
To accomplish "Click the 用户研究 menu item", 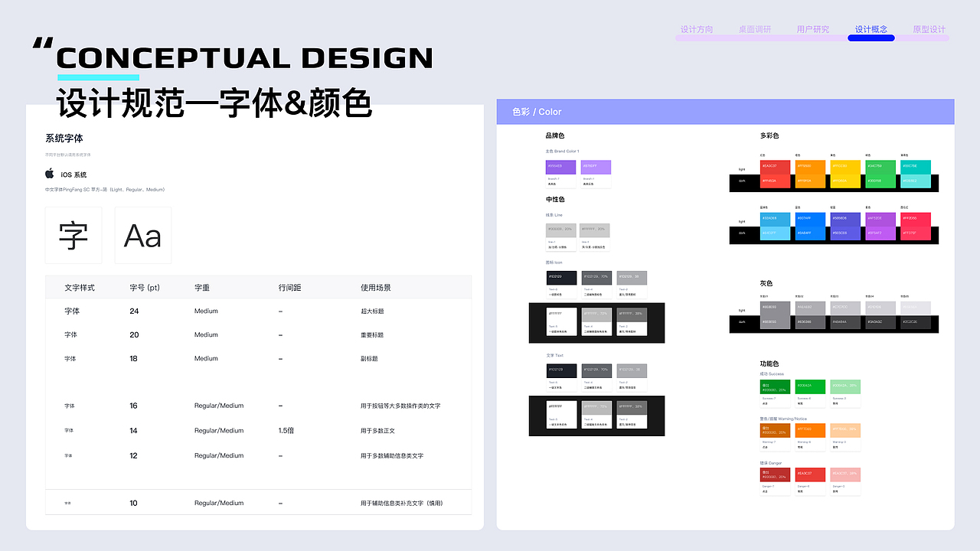I will (813, 29).
